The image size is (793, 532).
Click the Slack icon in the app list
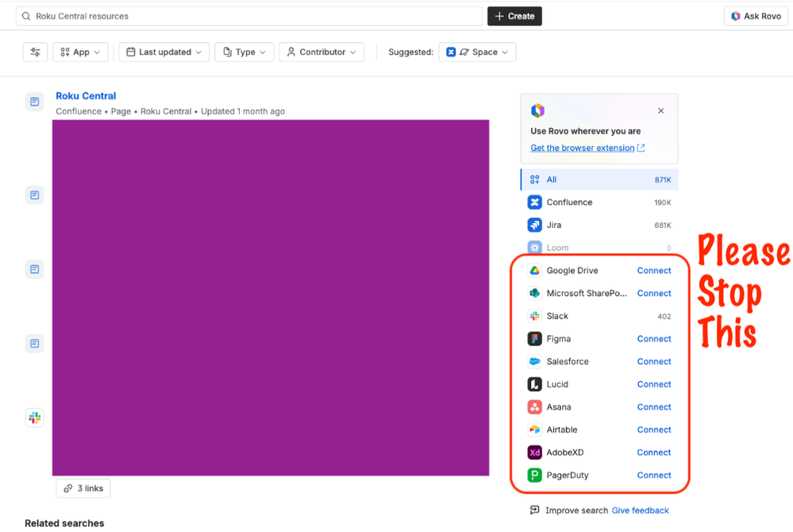[x=534, y=316]
